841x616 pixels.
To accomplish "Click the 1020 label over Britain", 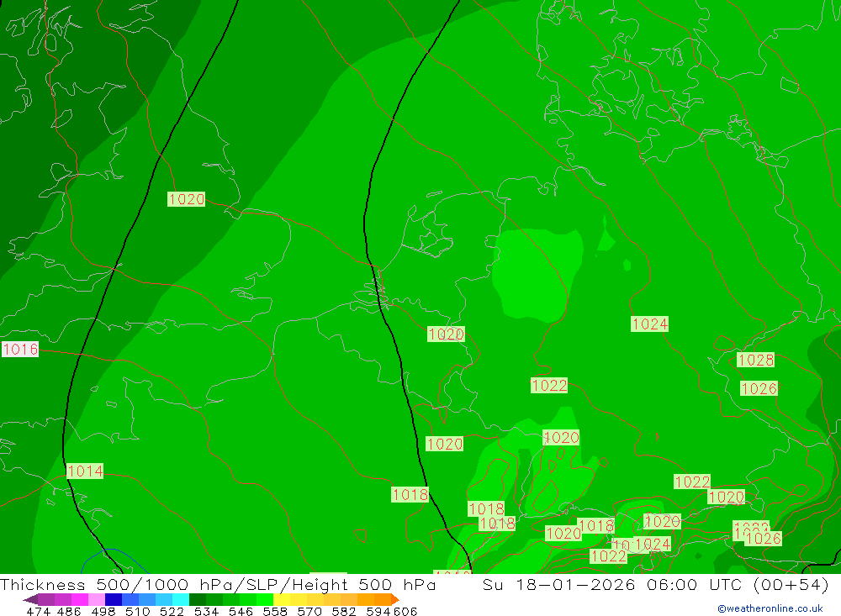I will pyautogui.click(x=186, y=199).
